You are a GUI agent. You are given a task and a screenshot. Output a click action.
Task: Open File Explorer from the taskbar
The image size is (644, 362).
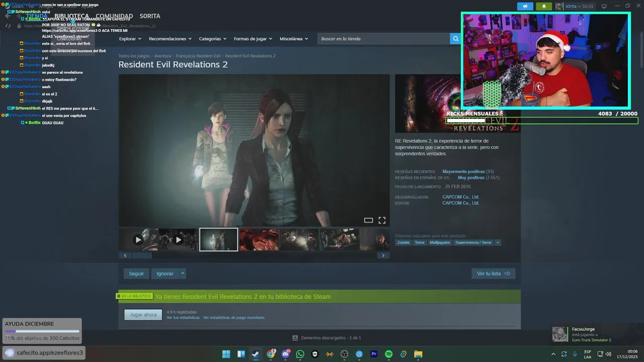coord(418,354)
